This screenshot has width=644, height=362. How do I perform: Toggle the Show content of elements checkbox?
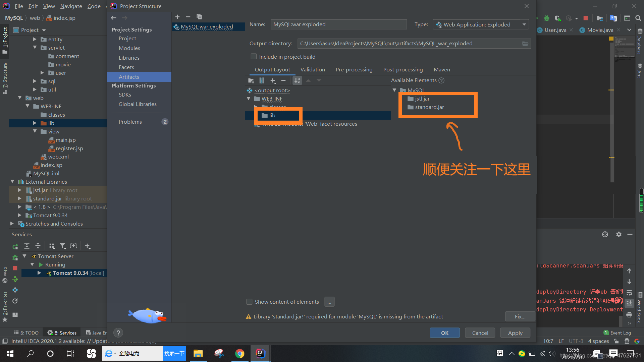250,302
